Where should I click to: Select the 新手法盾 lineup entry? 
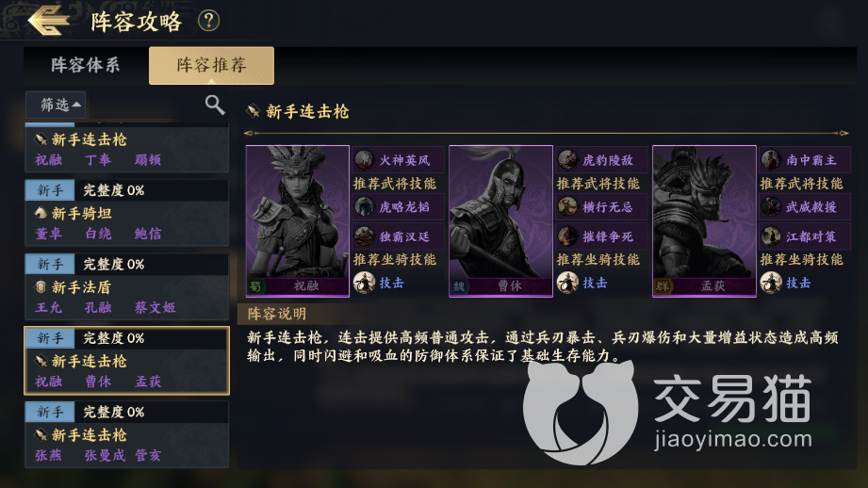(127, 286)
